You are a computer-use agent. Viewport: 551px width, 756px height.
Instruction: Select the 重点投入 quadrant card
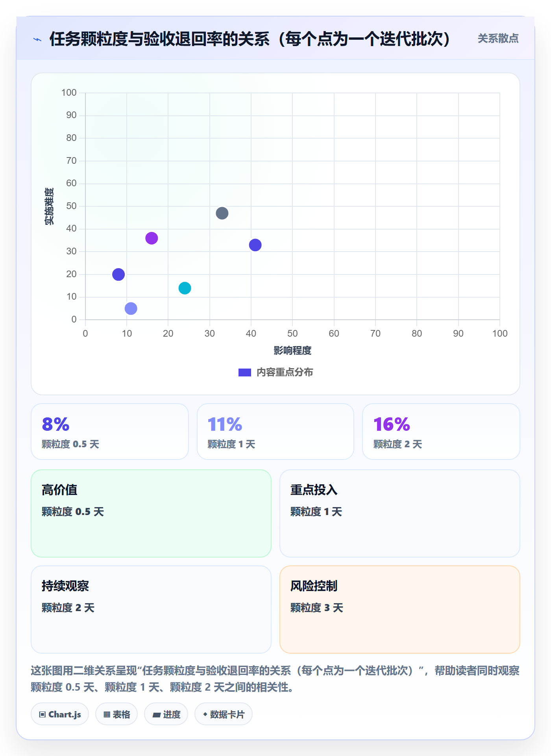coord(400,513)
